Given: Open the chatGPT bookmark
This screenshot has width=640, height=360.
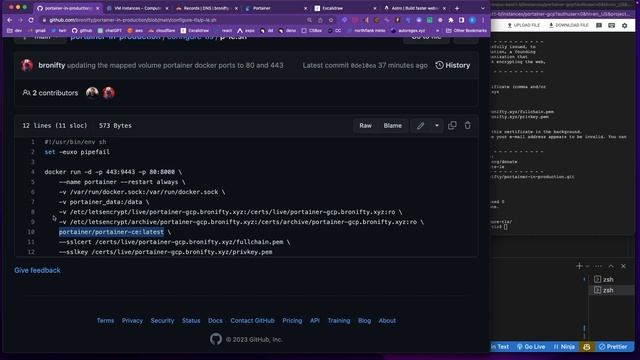Looking at the screenshot, I should click(x=110, y=31).
